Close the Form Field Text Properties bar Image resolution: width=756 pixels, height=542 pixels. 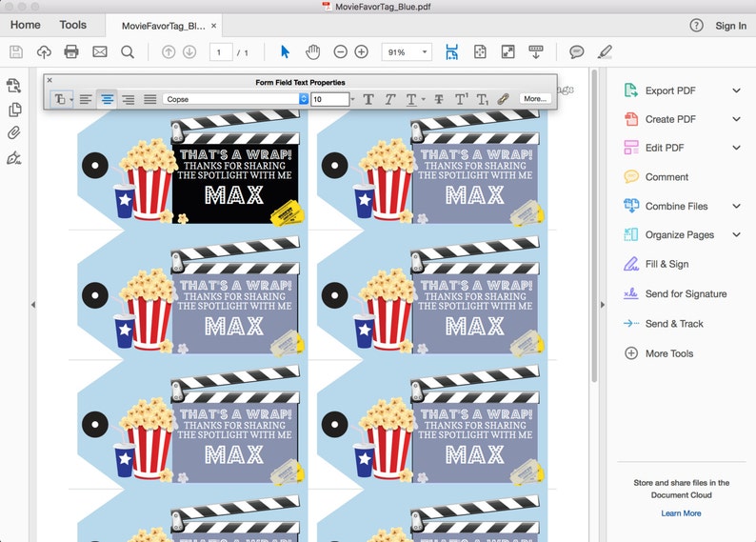click(50, 81)
